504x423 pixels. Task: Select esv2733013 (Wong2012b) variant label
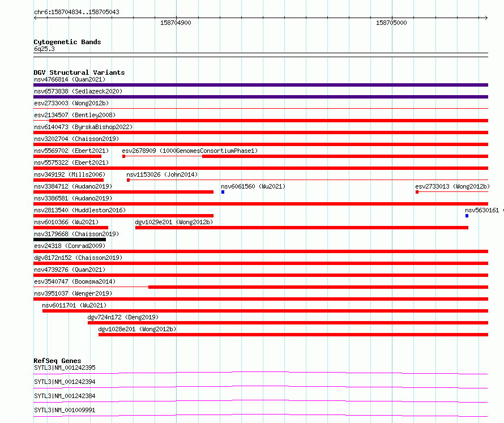[452, 186]
